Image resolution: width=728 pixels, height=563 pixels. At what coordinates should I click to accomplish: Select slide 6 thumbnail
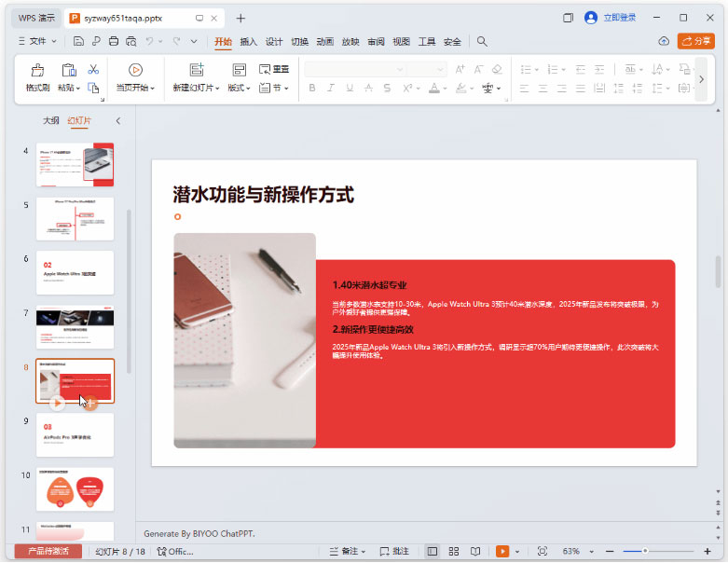pos(75,273)
